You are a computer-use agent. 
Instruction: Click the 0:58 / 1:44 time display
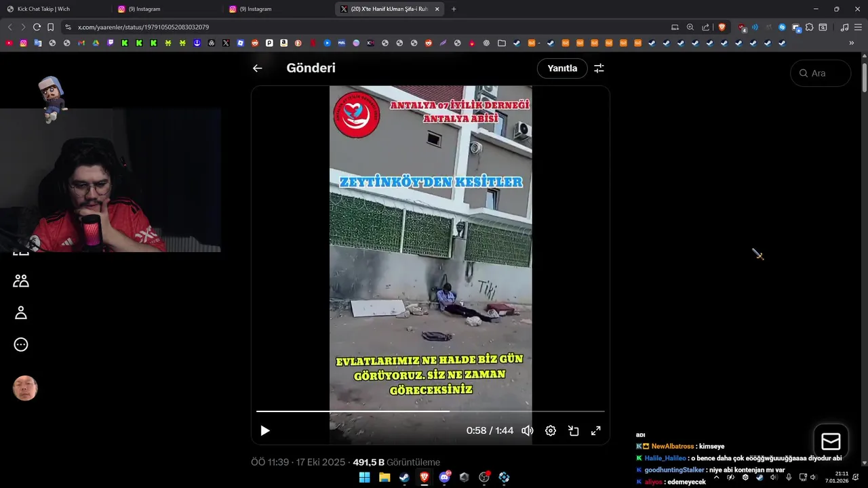point(490,430)
